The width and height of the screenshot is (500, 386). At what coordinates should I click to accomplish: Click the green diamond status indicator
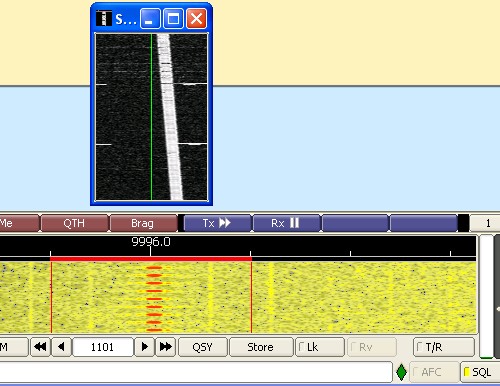coord(401,372)
